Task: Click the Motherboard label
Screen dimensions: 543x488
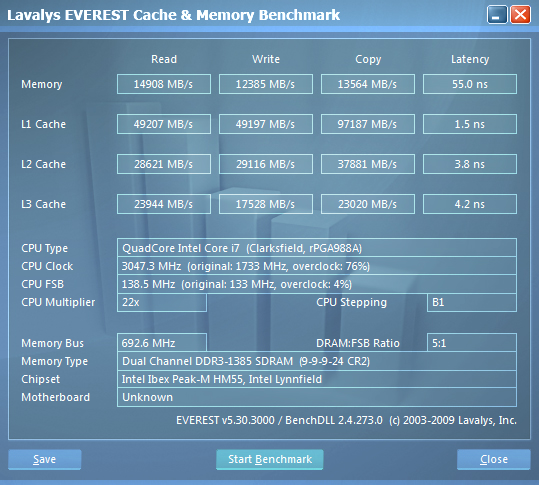Action: coord(55,397)
